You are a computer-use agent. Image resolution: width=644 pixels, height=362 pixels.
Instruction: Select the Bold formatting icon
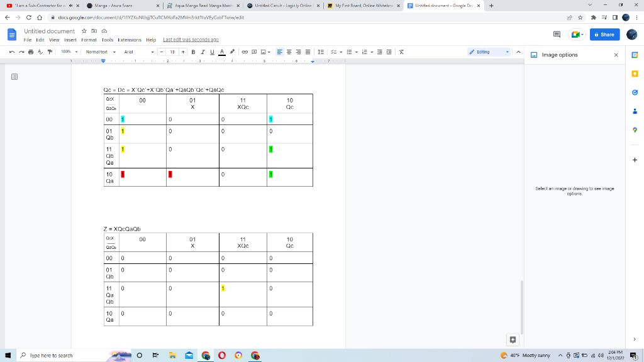[x=193, y=52]
